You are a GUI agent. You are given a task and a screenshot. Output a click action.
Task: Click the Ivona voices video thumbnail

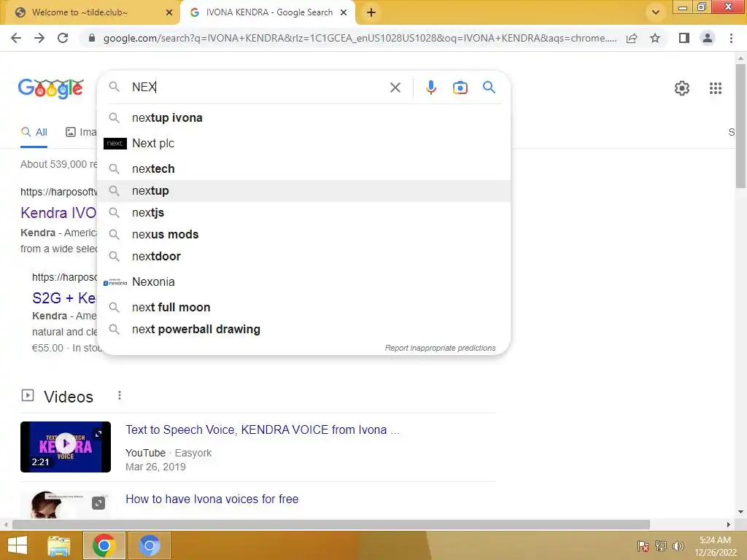point(66,505)
